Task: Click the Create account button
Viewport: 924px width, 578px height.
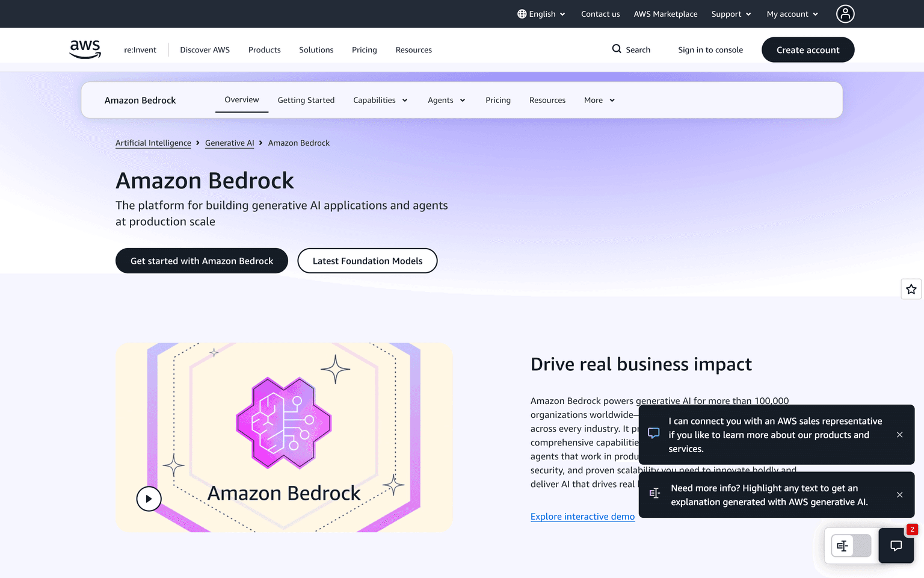Action: (x=808, y=50)
